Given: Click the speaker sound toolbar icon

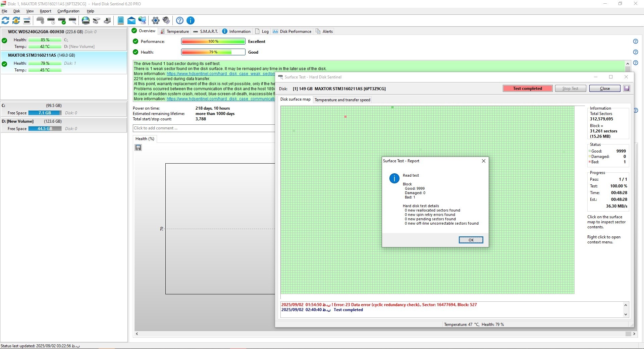Looking at the screenshot, I should coord(166,20).
